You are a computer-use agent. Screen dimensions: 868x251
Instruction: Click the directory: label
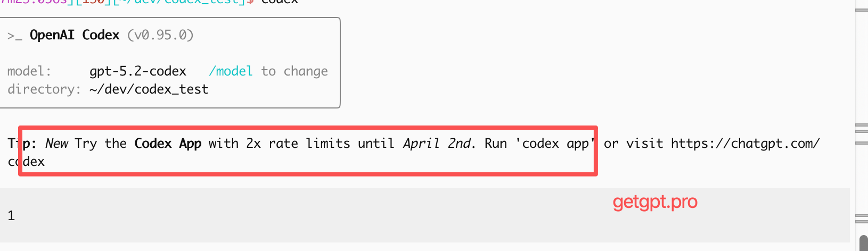click(44, 89)
